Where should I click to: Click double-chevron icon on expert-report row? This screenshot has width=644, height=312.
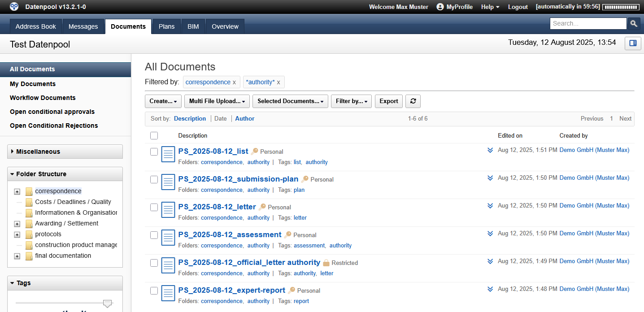[x=490, y=289]
